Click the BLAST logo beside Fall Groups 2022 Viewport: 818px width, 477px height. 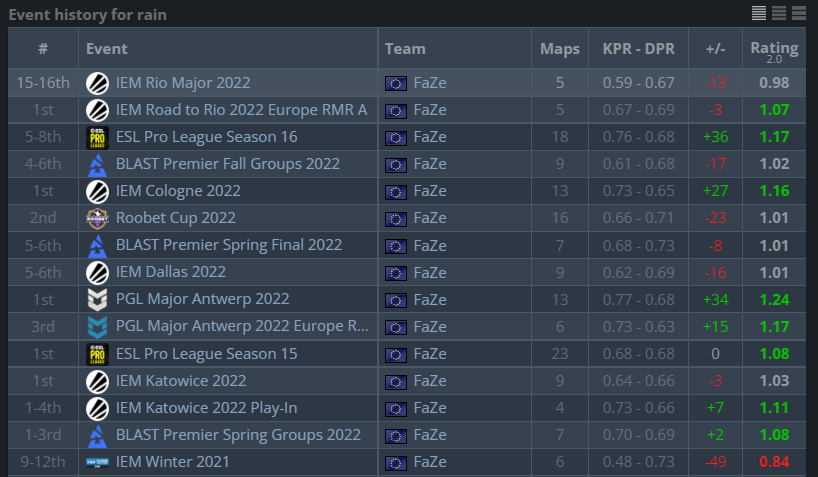(97, 164)
